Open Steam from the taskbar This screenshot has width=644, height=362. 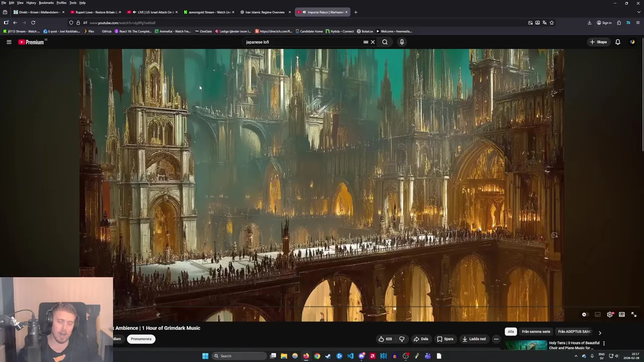point(328,356)
